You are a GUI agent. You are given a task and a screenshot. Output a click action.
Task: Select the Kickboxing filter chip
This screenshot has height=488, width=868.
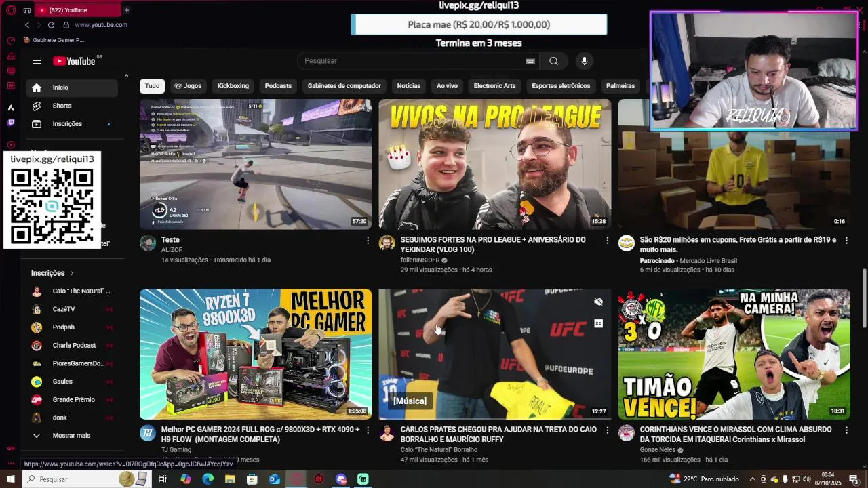tap(233, 86)
